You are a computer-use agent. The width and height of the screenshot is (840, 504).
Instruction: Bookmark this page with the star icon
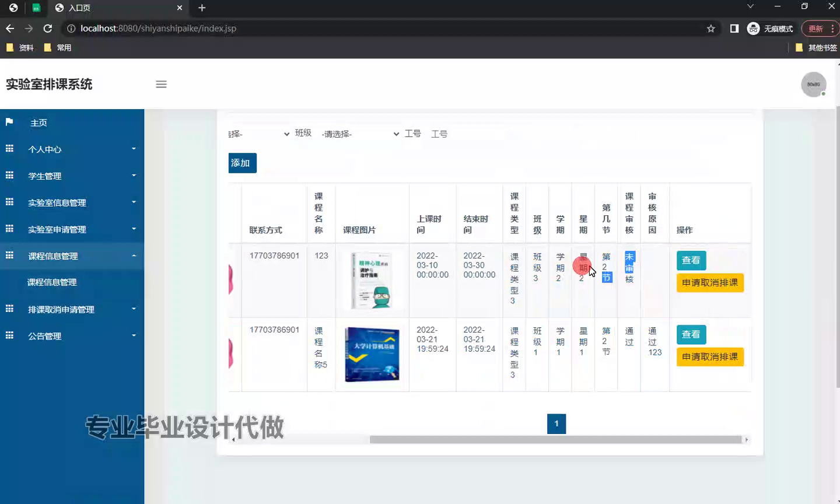click(x=710, y=29)
